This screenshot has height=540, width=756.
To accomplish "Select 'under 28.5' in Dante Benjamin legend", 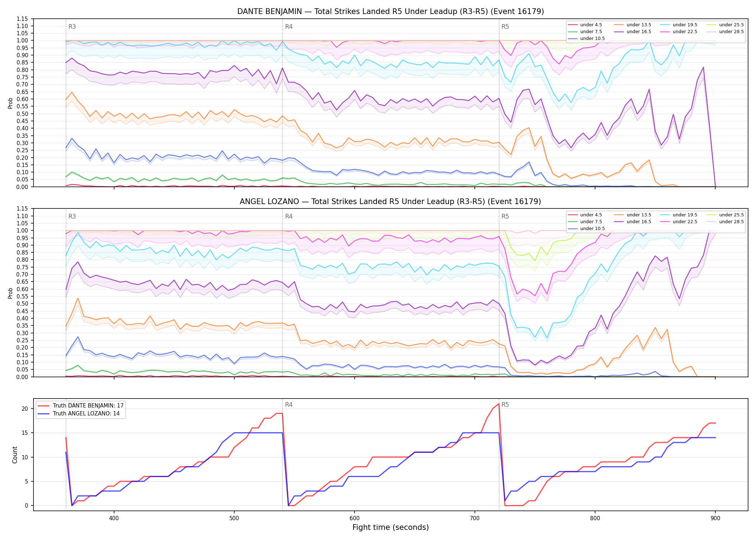I will tap(725, 32).
